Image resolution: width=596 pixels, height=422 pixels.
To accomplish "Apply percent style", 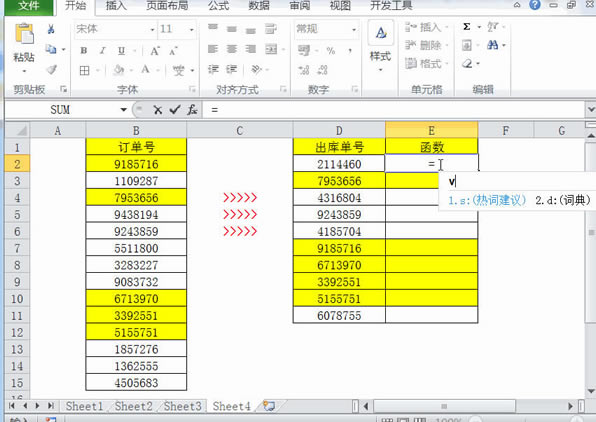I will coord(331,51).
